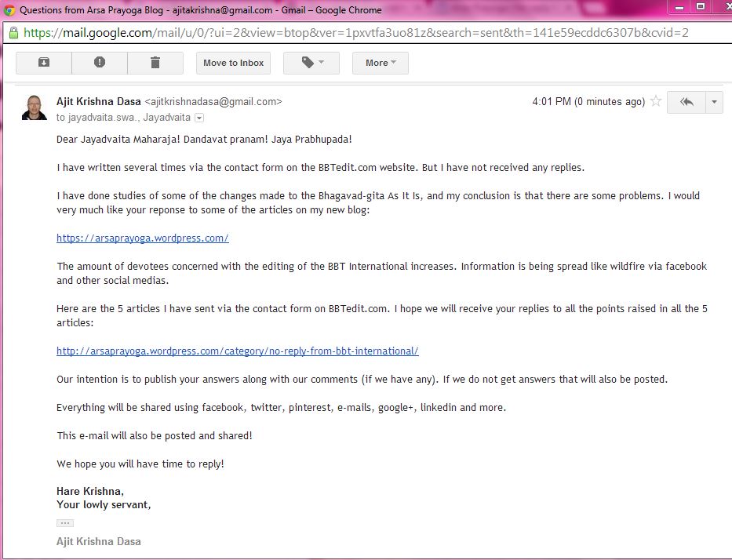Click sender name Ajit Krishna Dasa
Viewport: 732px width, 560px height.
point(99,101)
